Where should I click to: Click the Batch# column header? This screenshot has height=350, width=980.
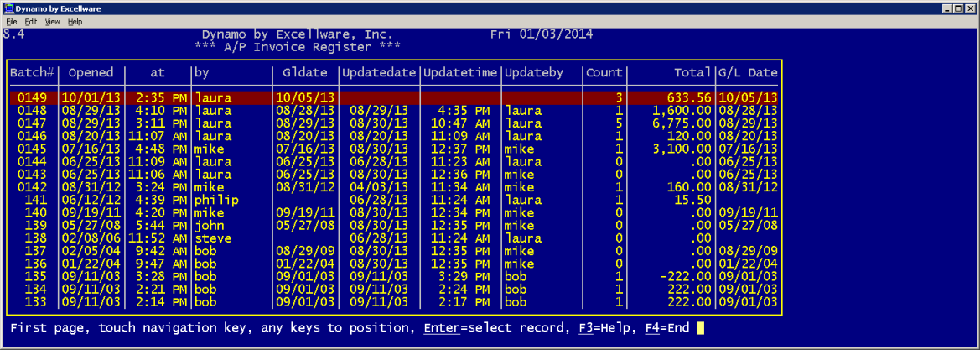33,73
